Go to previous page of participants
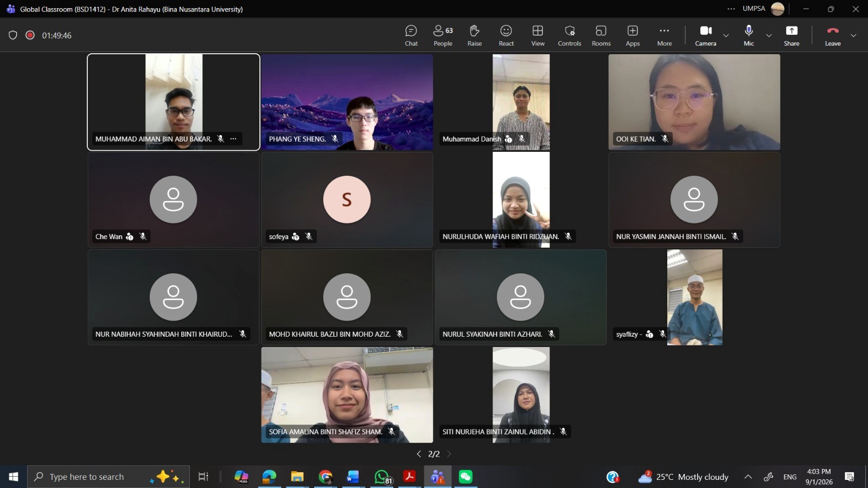Screen dimensions: 868x488 (419, 454)
